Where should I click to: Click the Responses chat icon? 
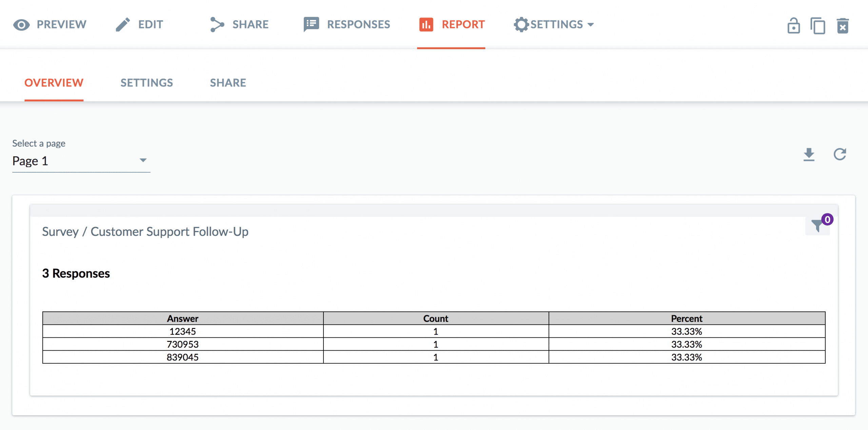click(311, 25)
